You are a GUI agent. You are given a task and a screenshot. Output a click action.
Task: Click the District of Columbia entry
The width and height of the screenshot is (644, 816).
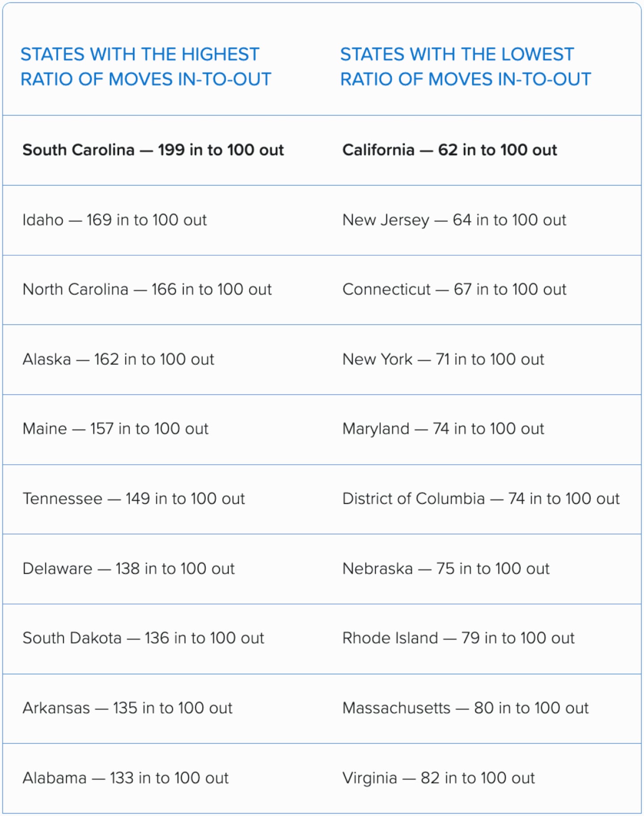(x=481, y=499)
